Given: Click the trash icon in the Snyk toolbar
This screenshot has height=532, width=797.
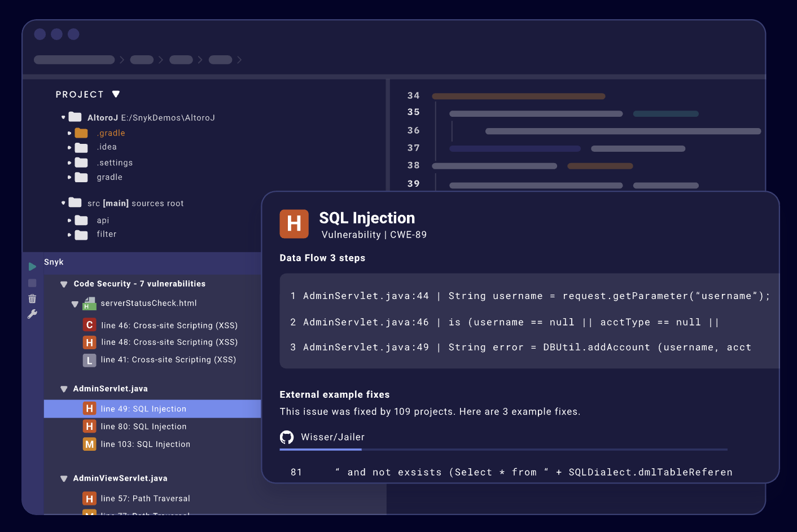Looking at the screenshot, I should click(x=32, y=299).
